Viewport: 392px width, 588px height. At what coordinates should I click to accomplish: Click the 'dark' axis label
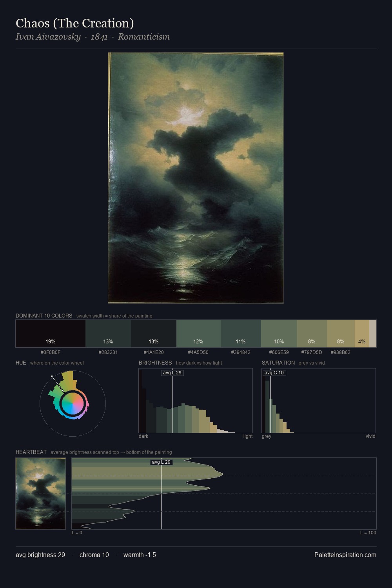click(143, 436)
